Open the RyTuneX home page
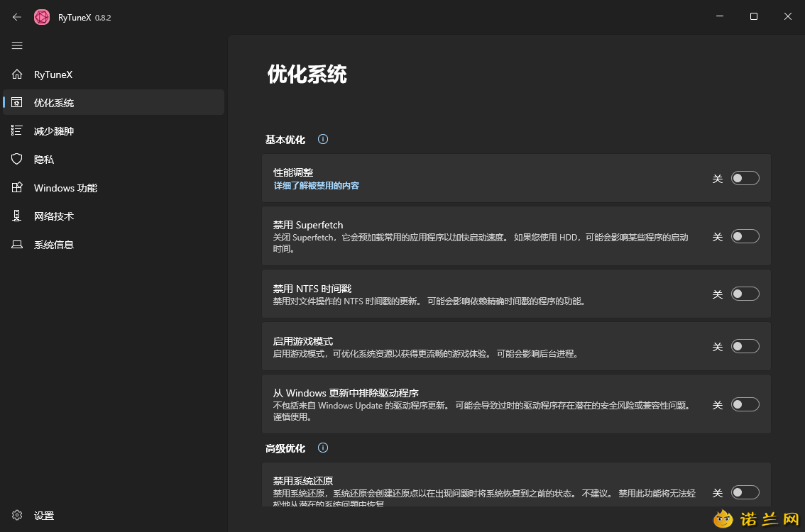Viewport: 805px width, 532px height. (114, 74)
